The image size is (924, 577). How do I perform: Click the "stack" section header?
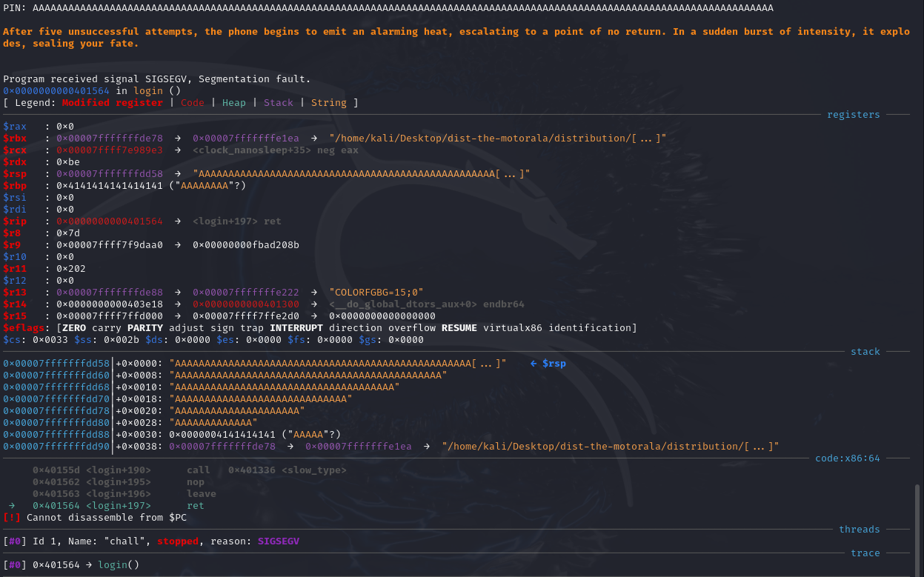[x=865, y=352]
